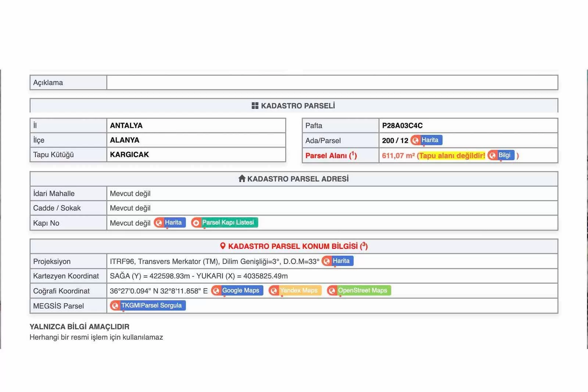Click the globe icon on OpenStreet Maps button
588x392 pixels.
coord(332,291)
